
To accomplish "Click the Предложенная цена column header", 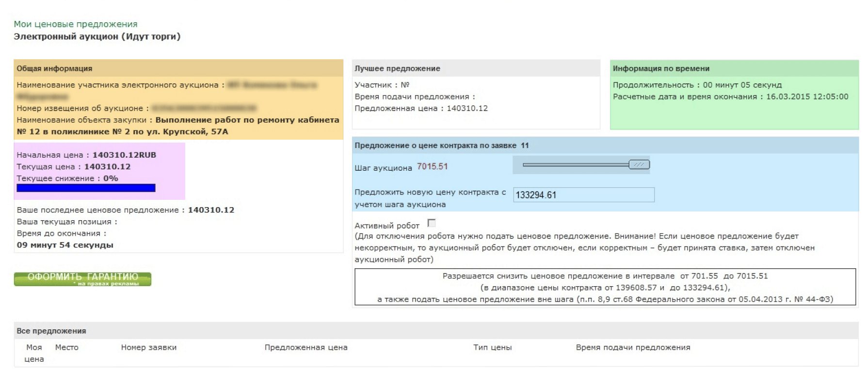I will click(305, 347).
